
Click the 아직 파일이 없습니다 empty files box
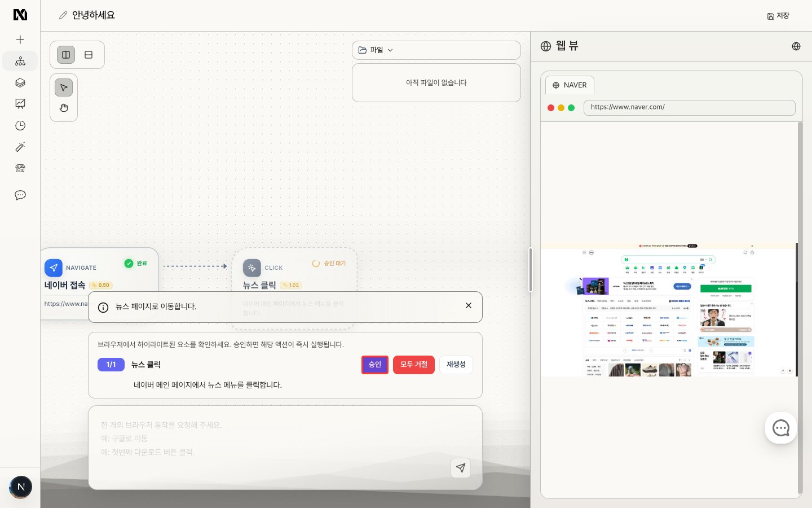(436, 82)
